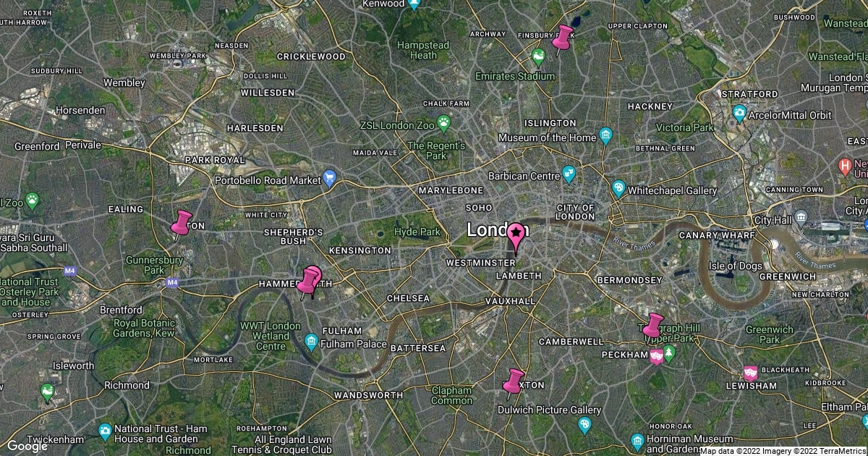Select the star marker on London center
Screen dimensions: 868x456
click(x=516, y=236)
